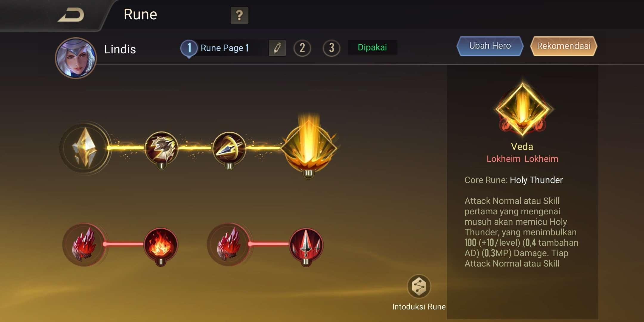Switch to rune page 2
This screenshot has height=322, width=644.
coord(302,48)
